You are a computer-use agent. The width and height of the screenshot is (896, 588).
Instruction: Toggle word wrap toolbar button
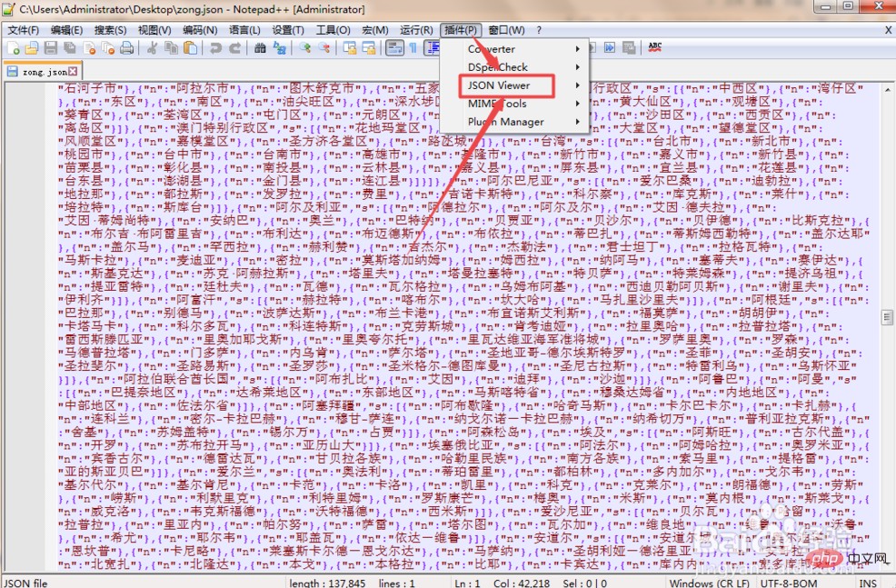393,48
